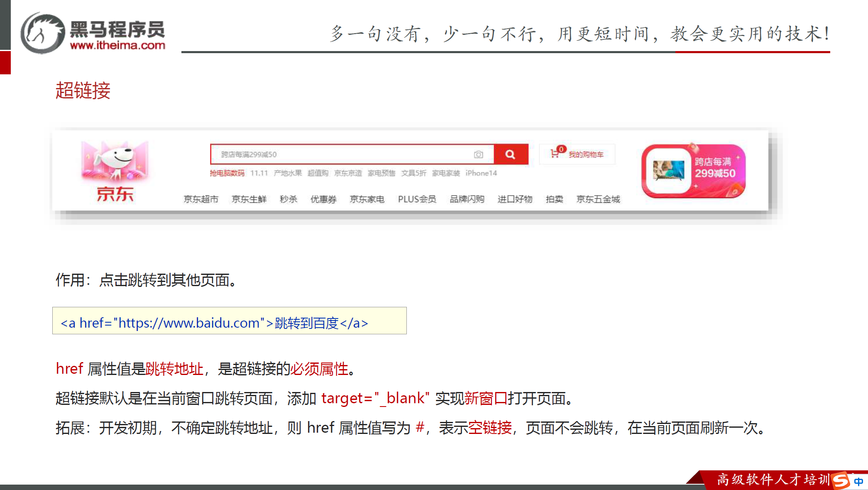Click the itheima horse logo
The image size is (868, 490).
coord(42,33)
